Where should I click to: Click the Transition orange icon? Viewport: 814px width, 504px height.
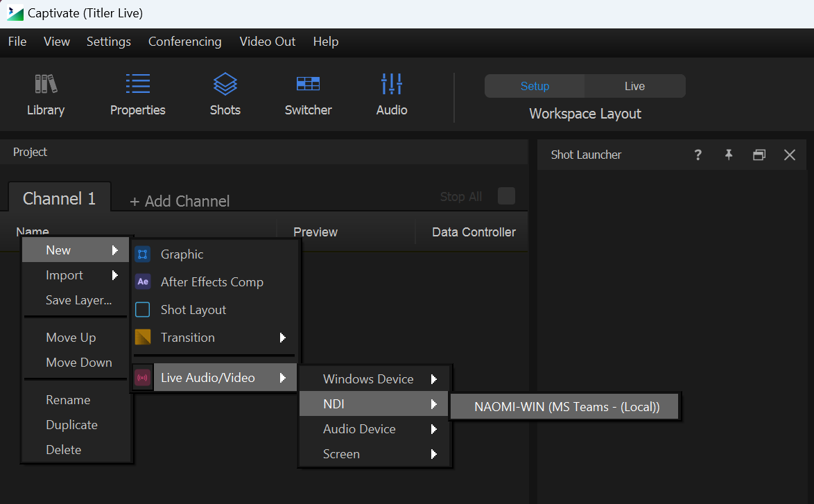[143, 338]
